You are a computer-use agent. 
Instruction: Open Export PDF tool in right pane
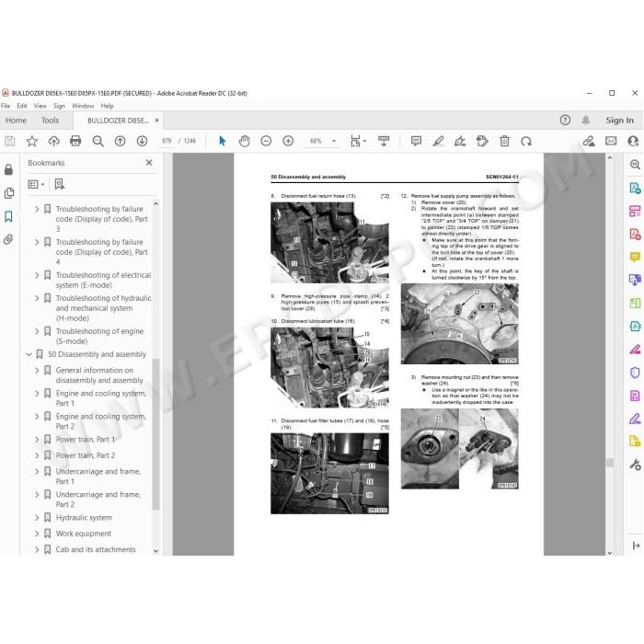[635, 189]
